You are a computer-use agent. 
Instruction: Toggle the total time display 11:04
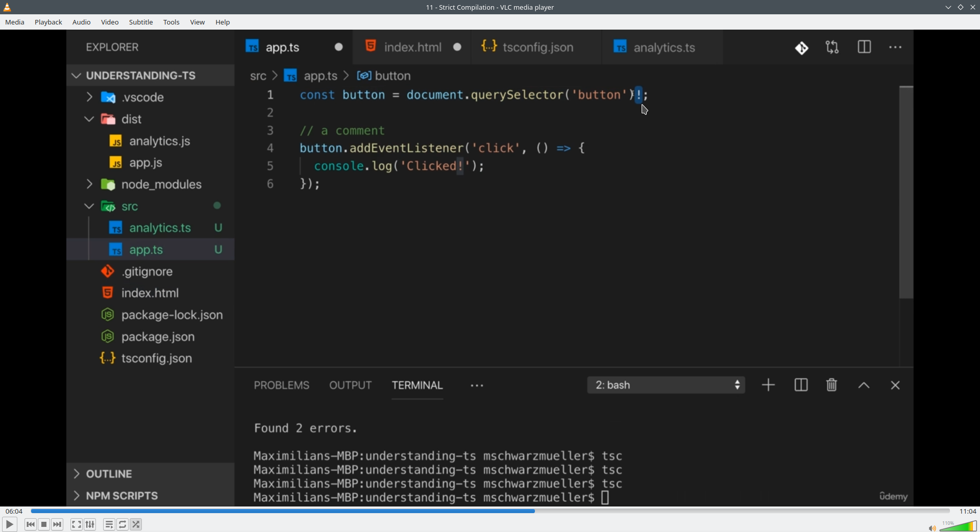[x=968, y=511]
